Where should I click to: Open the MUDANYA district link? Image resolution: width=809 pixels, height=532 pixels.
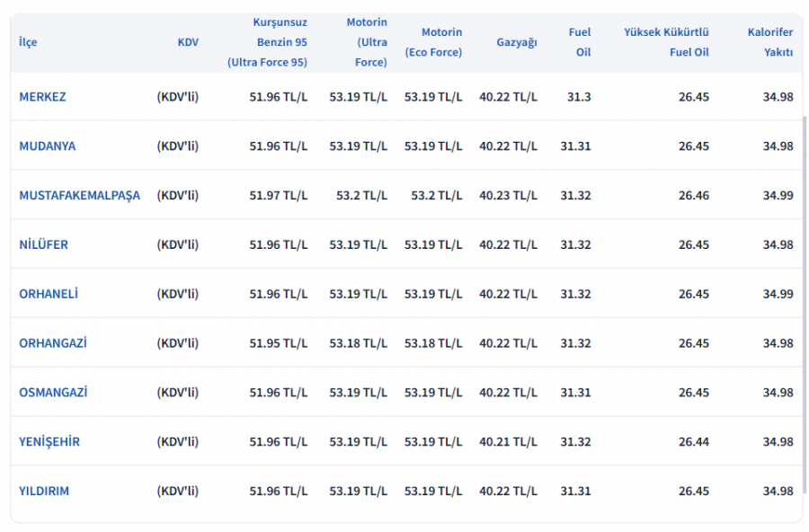[x=47, y=146]
